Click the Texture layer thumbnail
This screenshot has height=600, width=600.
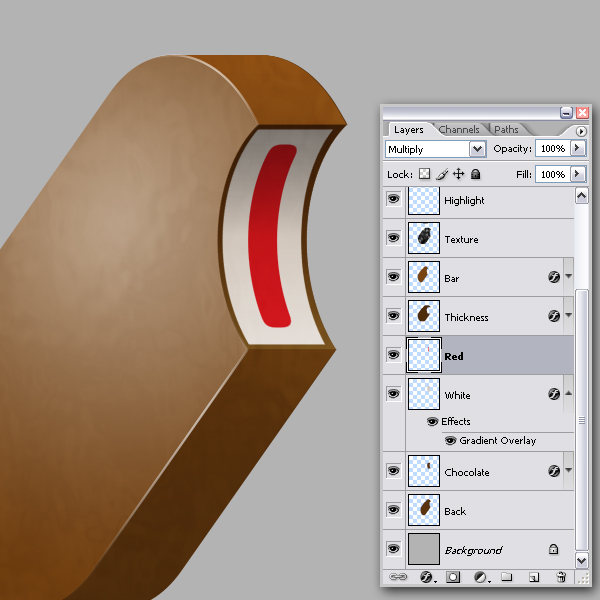[424, 238]
